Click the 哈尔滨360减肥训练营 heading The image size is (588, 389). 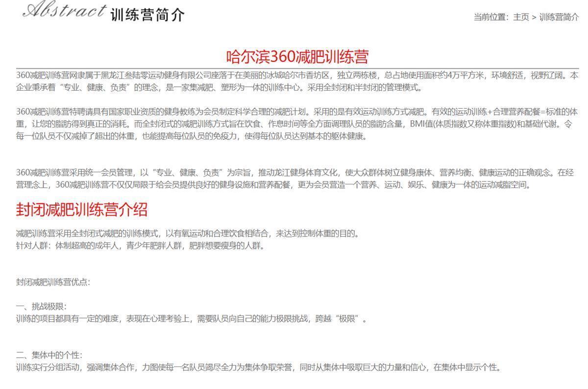pos(297,57)
